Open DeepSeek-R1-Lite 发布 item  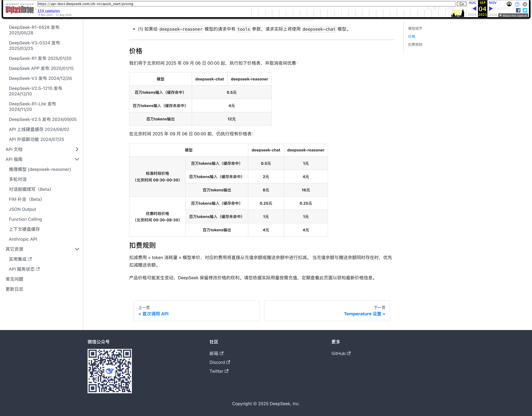(x=33, y=106)
